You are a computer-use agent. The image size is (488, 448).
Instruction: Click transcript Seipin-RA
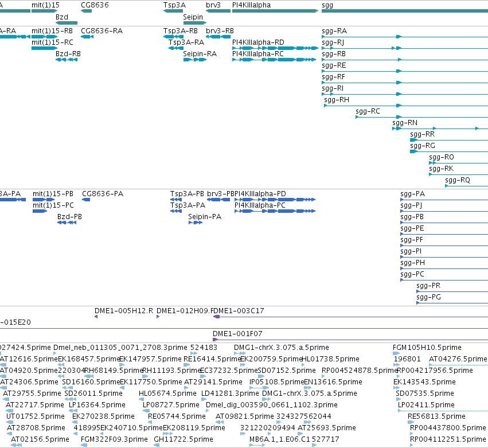pos(195,60)
